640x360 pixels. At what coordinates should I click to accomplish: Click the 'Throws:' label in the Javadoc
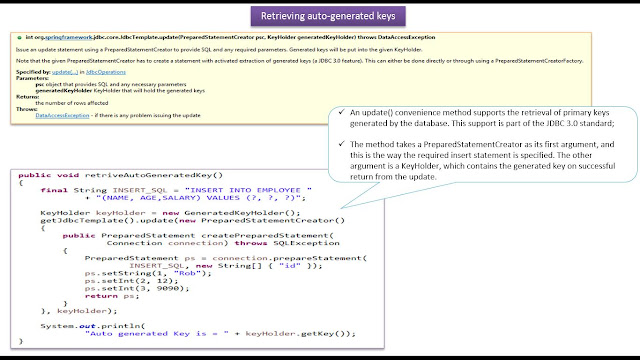tap(27, 109)
